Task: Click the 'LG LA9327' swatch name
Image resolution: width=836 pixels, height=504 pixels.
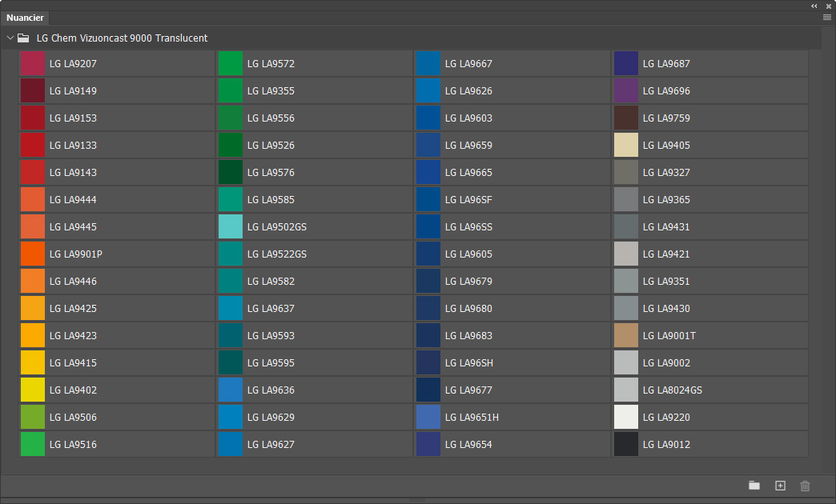Action: 666,173
